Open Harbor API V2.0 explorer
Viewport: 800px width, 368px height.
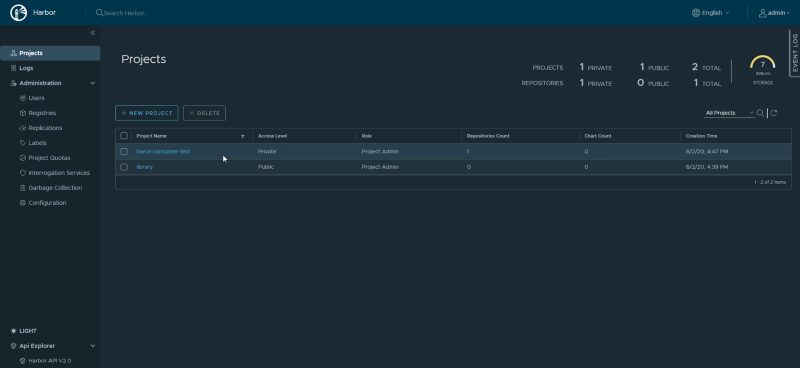tap(49, 361)
